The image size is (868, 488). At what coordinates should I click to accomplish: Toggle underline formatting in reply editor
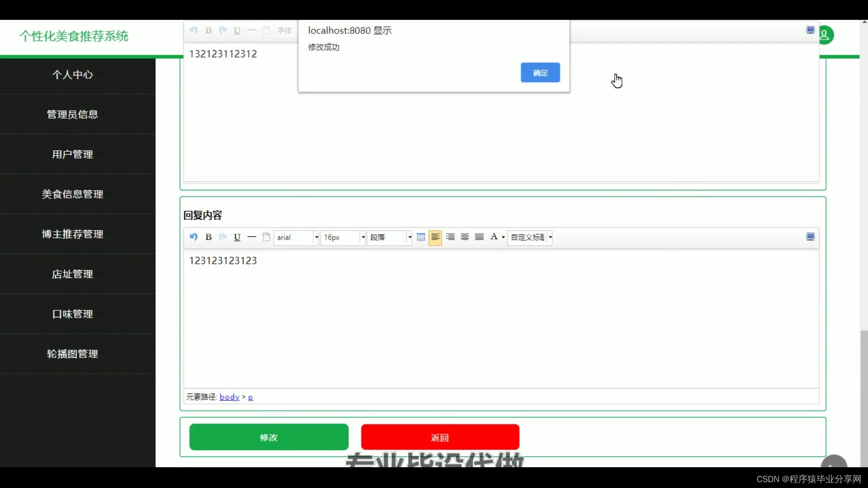coord(237,237)
